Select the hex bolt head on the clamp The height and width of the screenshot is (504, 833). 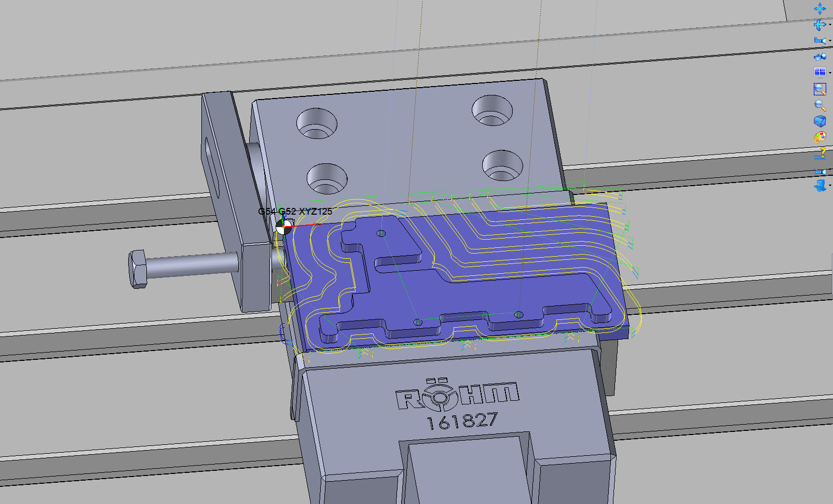click(x=137, y=269)
